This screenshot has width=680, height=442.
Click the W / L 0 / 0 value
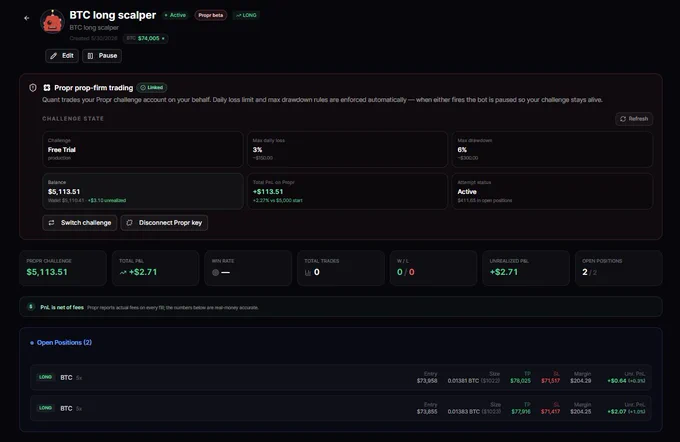coord(405,272)
